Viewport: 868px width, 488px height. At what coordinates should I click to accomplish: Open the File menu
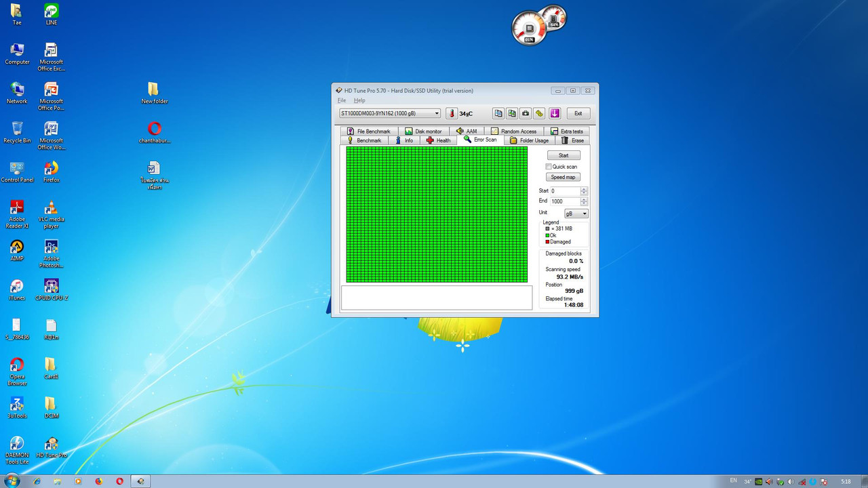pos(341,100)
